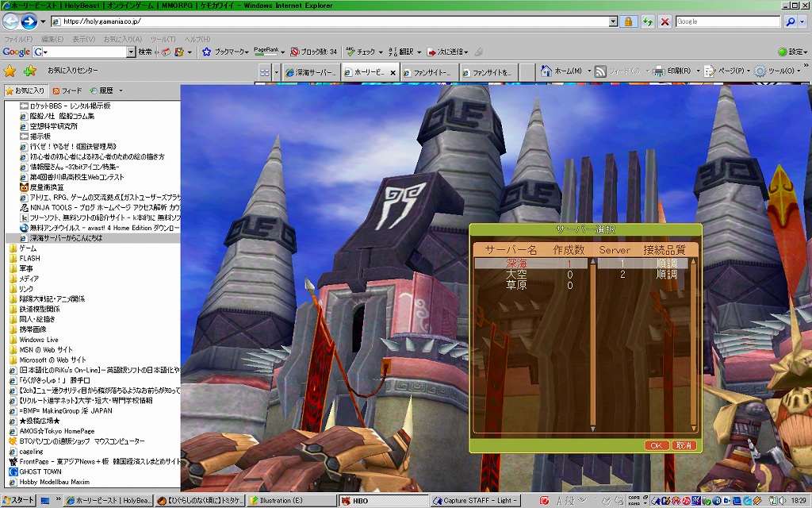Select the お気に入り favorites panel button

click(25, 90)
